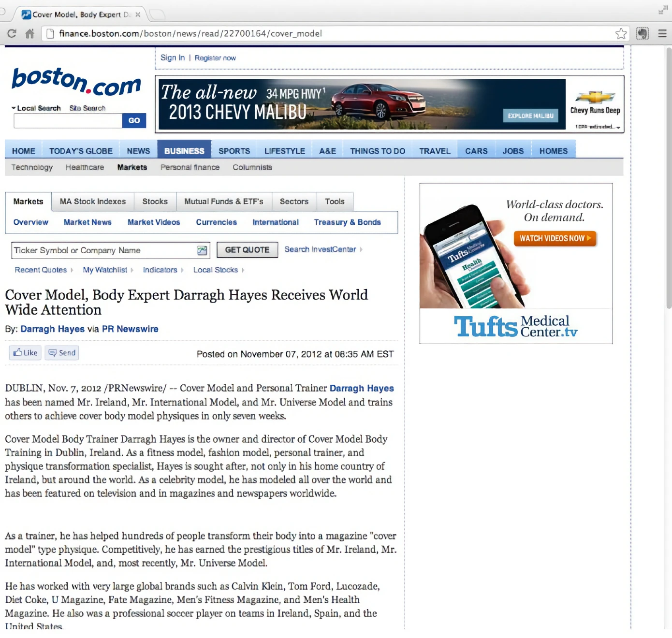The image size is (672, 638).
Task: Click the GET QUOTE button
Action: point(247,250)
